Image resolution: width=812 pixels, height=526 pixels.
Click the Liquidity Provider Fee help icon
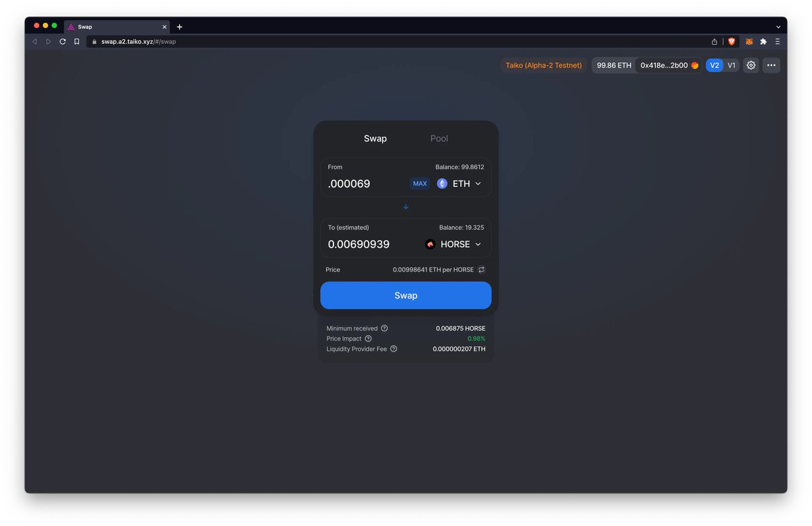[394, 349]
